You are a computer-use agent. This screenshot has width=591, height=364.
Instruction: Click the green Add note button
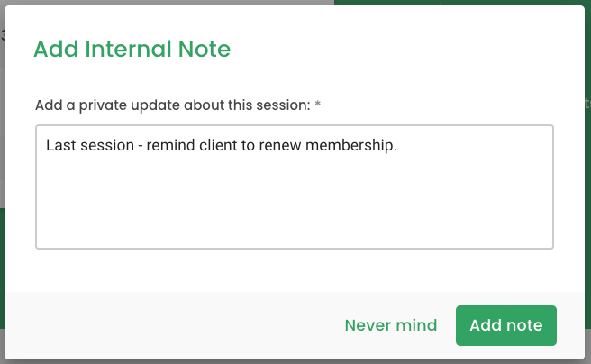[505, 325]
